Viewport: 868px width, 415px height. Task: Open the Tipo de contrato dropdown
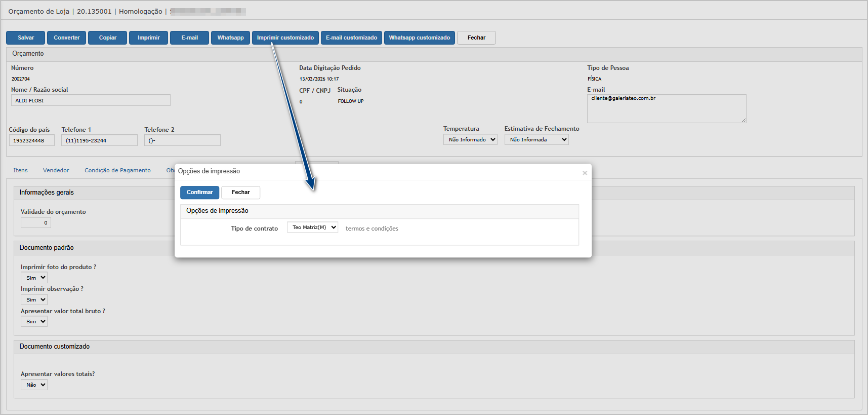click(312, 228)
